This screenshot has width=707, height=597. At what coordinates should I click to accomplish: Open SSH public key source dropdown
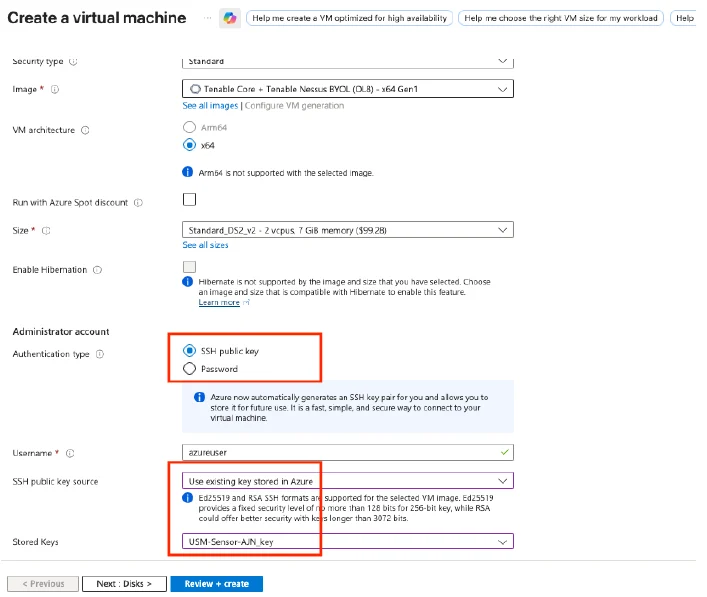348,481
